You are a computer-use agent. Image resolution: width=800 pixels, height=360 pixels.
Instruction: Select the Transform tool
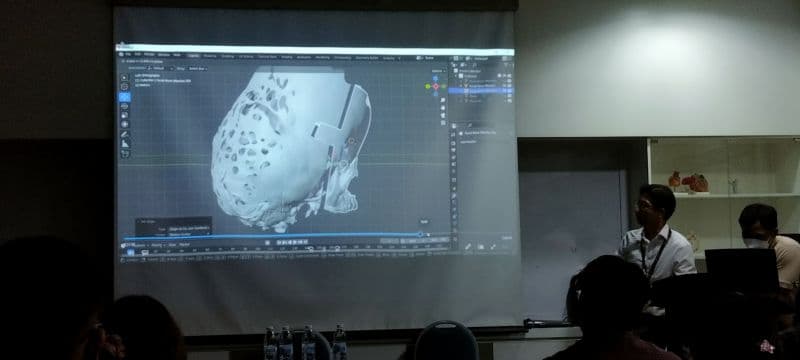124,124
